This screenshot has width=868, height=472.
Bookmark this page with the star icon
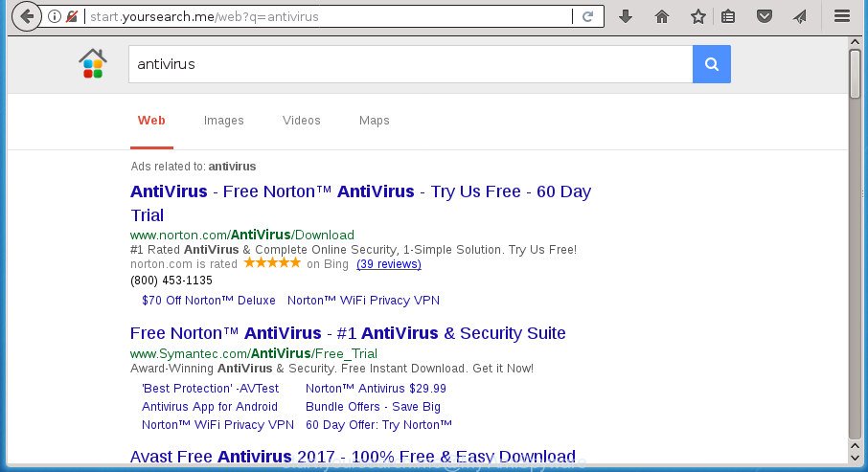point(698,16)
